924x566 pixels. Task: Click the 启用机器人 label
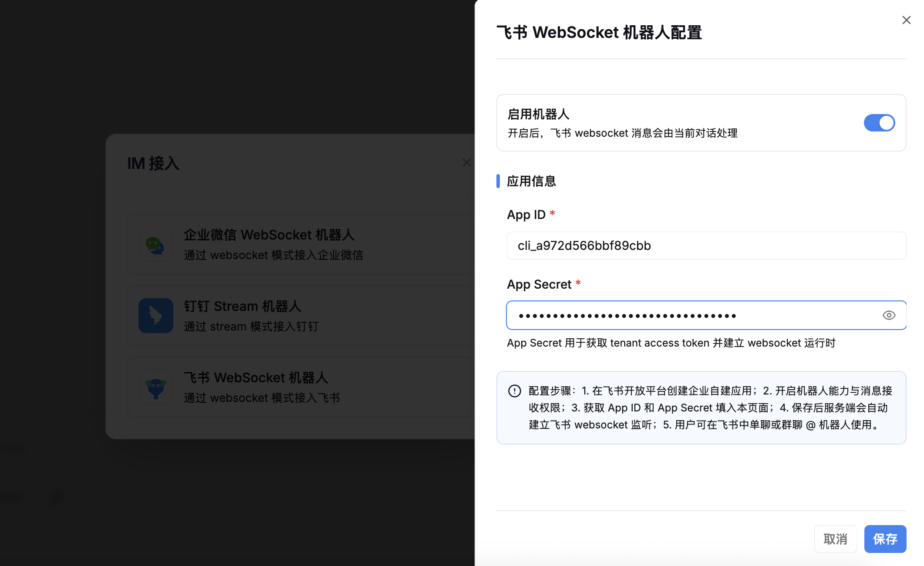point(539,114)
